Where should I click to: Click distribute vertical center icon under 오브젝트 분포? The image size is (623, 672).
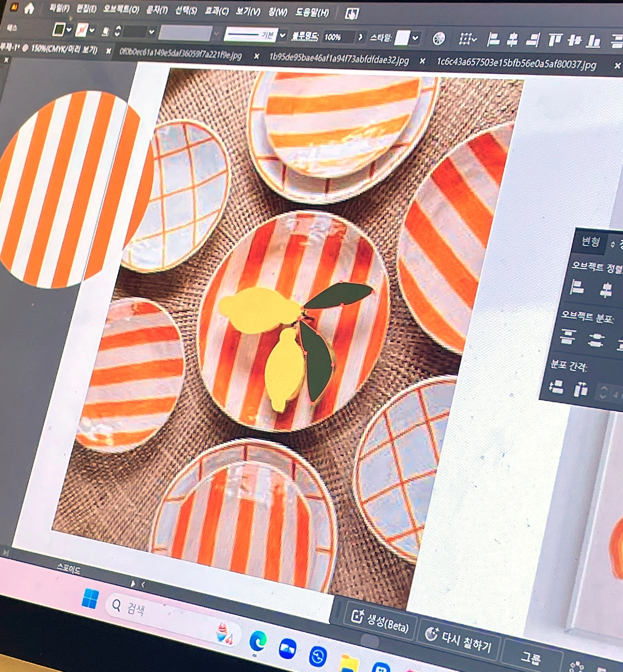click(596, 339)
